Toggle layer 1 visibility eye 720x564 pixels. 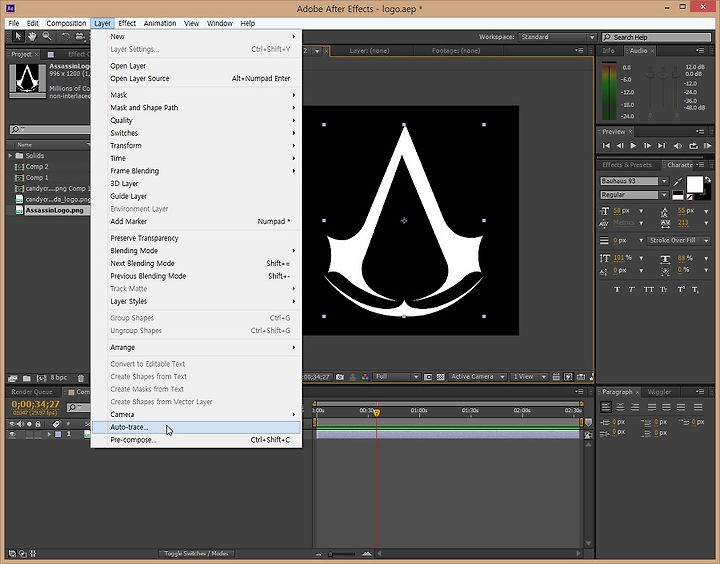[x=12, y=434]
